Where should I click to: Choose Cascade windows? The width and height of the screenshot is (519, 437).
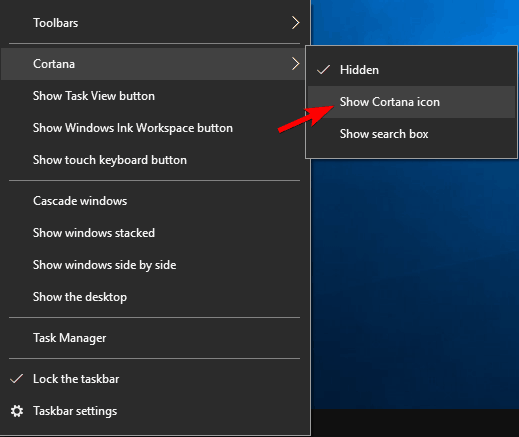[155, 201]
